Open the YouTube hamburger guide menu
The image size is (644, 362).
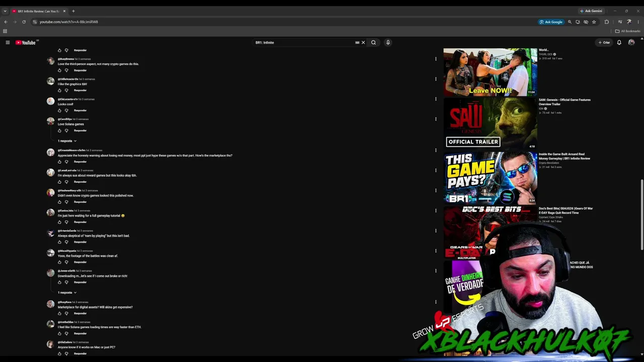tap(8, 43)
